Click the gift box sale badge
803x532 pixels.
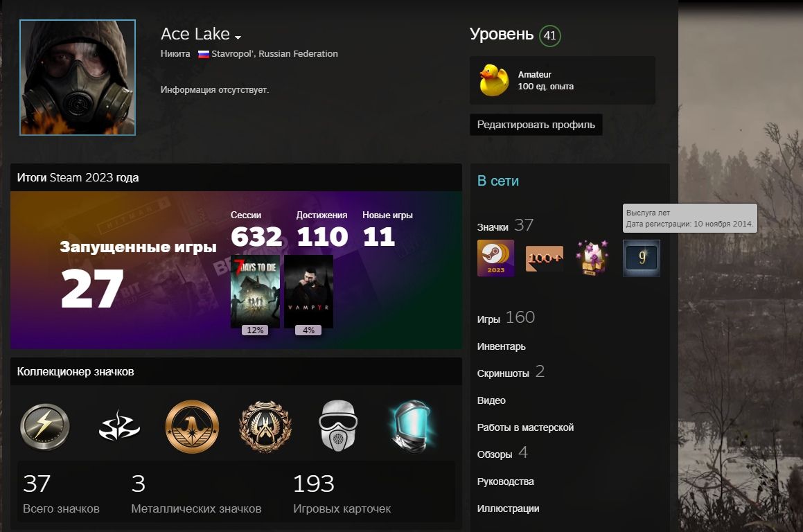[592, 258]
